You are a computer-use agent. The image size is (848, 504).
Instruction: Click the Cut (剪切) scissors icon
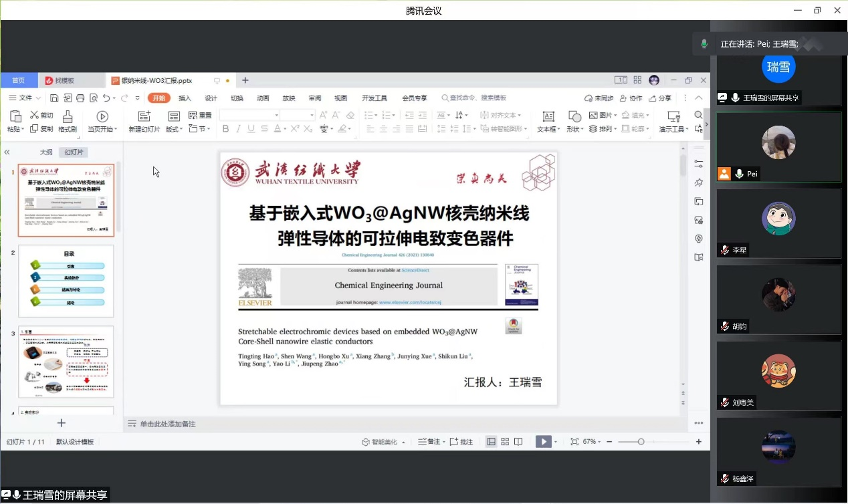[35, 115]
